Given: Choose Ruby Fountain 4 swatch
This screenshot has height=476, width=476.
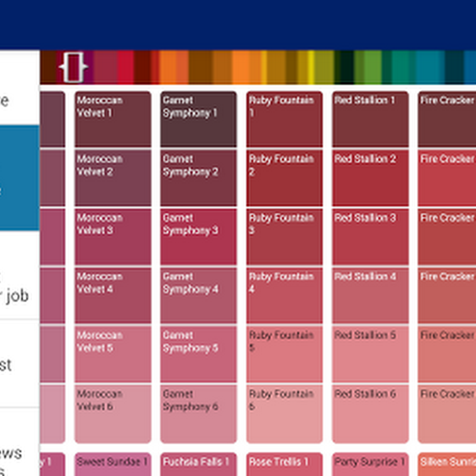Looking at the screenshot, I should (285, 295).
